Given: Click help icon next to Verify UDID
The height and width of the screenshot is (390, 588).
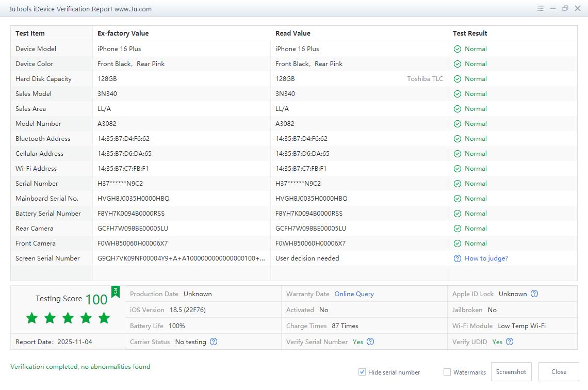Looking at the screenshot, I should 510,342.
